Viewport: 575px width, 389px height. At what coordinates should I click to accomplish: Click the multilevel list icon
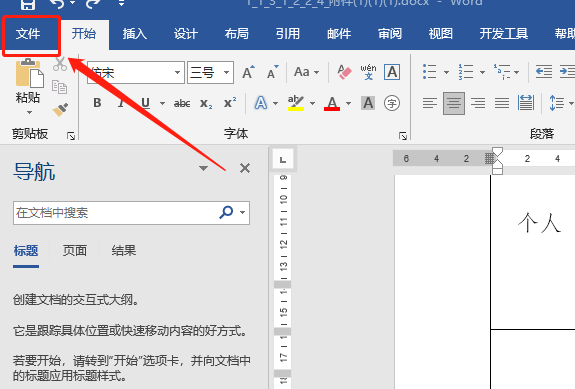(502, 72)
